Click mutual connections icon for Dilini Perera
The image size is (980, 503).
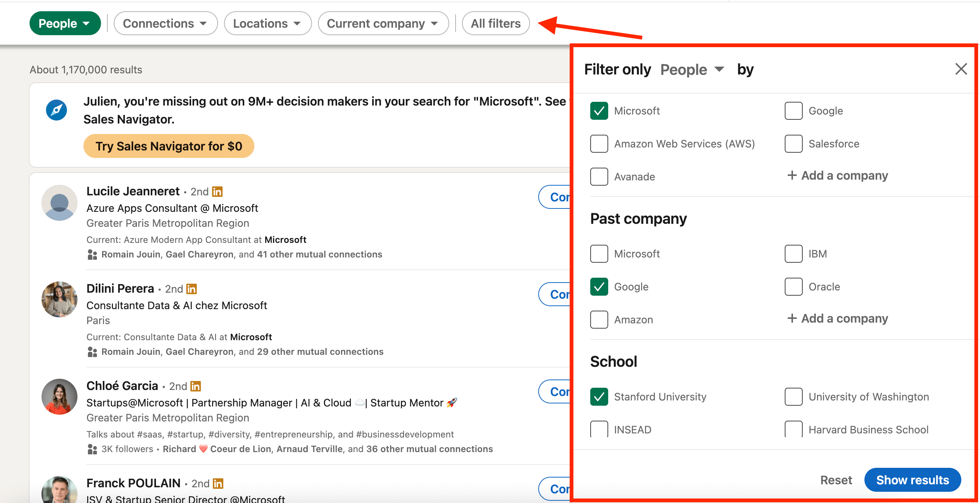(92, 352)
